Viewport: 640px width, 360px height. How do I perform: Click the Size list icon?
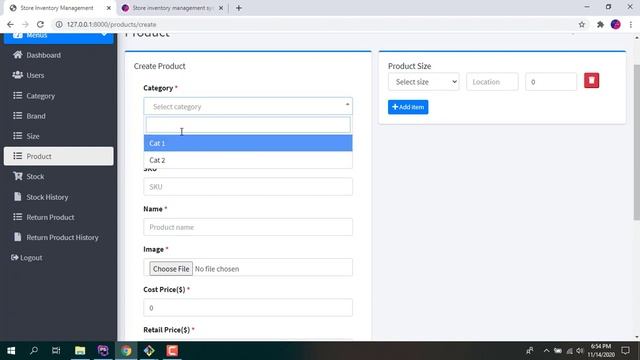(17, 136)
